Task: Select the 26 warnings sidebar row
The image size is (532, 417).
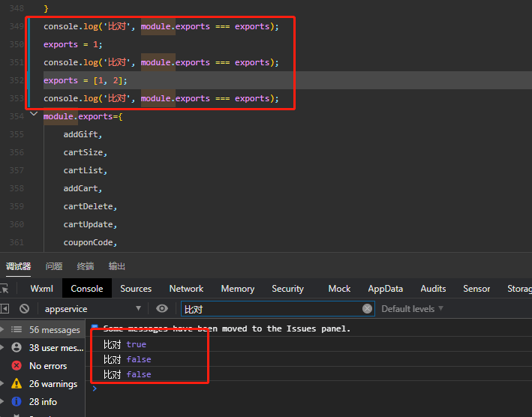Action: (43, 383)
